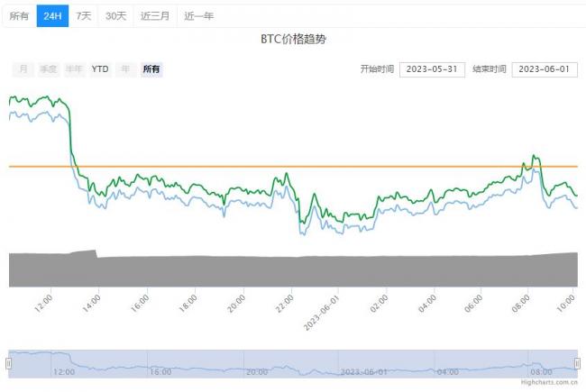586x392 pixels.
Task: Switch to the 30天 tab
Action: point(115,15)
